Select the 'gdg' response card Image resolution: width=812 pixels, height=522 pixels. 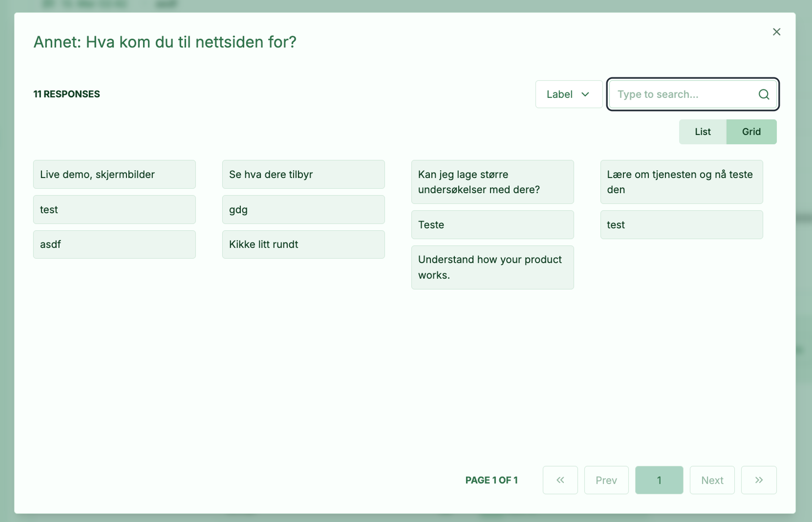tap(303, 209)
